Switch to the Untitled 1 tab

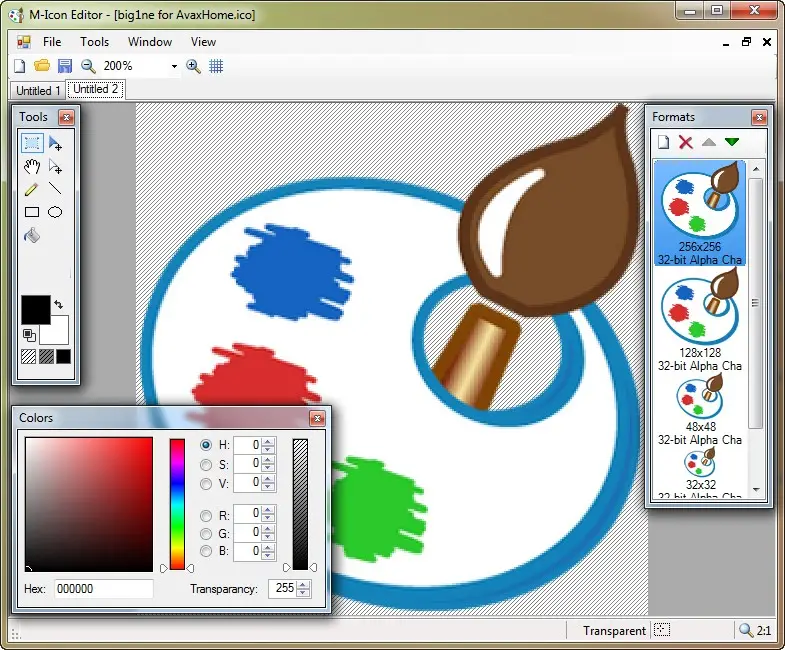pyautogui.click(x=38, y=91)
